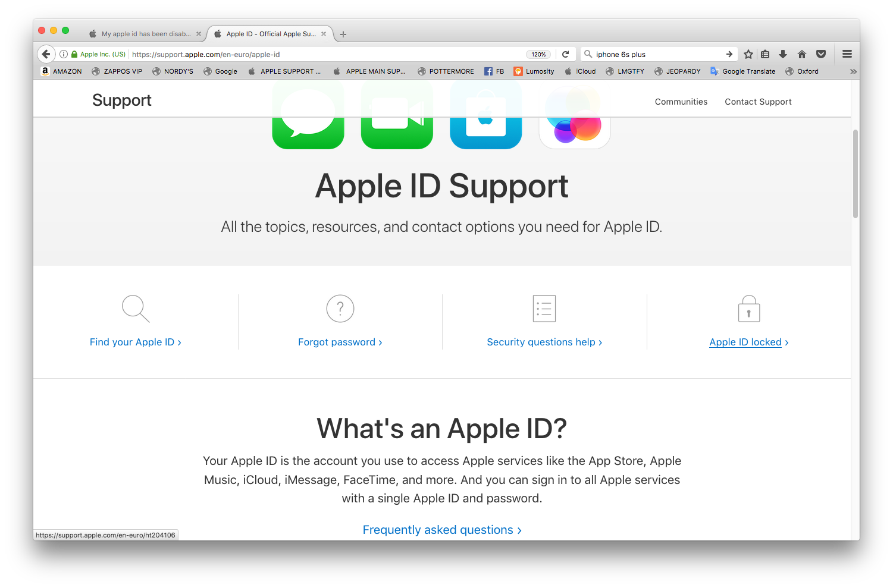893x588 pixels.
Task: Show more bookmarks with the overflow chevron
Action: pos(853,71)
